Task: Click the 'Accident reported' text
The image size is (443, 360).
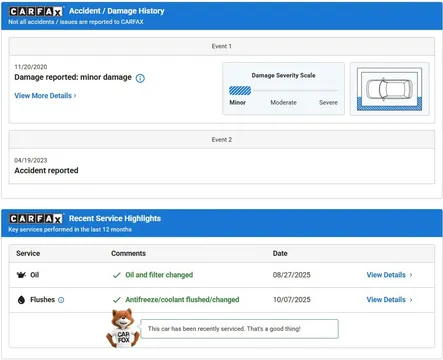Action: pos(46,171)
